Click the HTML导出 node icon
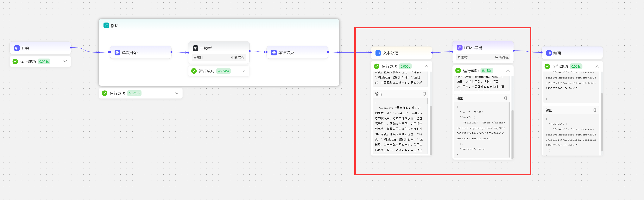This screenshot has width=644, height=200. (459, 48)
